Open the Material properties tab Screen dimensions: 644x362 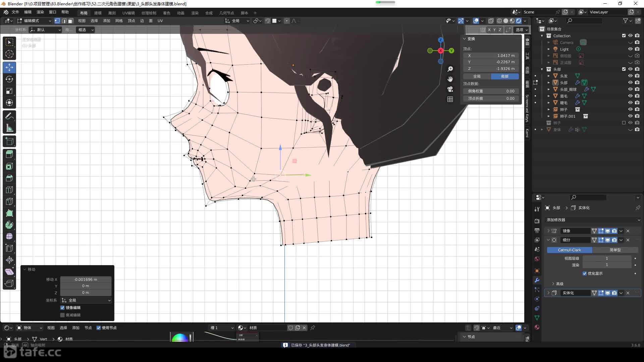(537, 327)
